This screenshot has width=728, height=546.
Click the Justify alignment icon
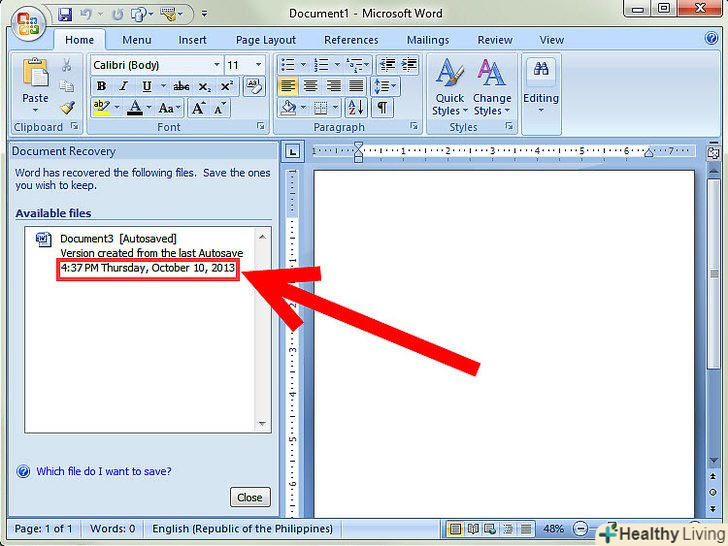click(x=356, y=86)
